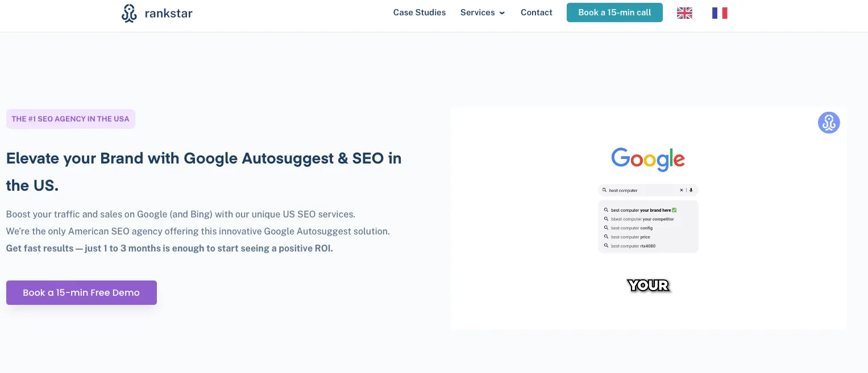Viewport: 868px width, 373px height.
Task: Click 'Book a 15-min call' in the header
Action: tap(614, 12)
